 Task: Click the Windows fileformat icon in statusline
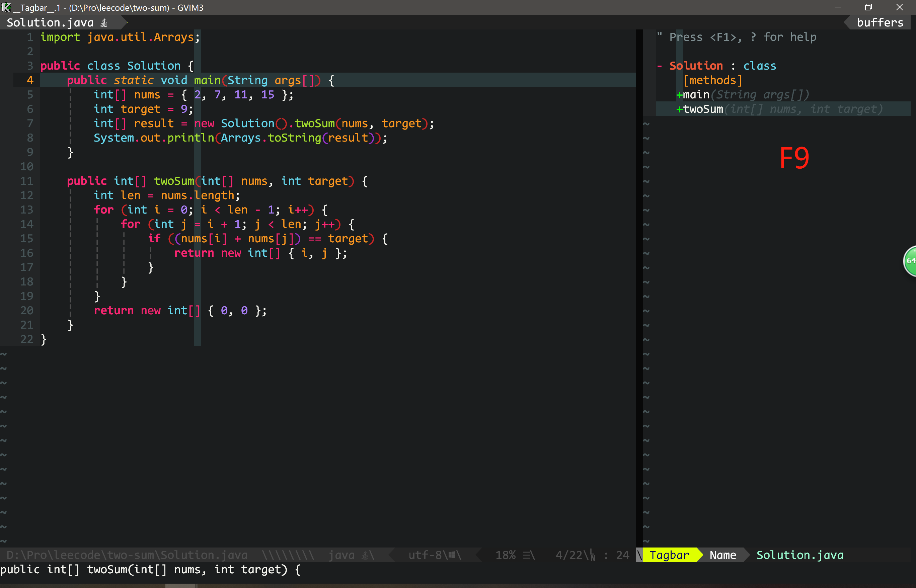(452, 555)
